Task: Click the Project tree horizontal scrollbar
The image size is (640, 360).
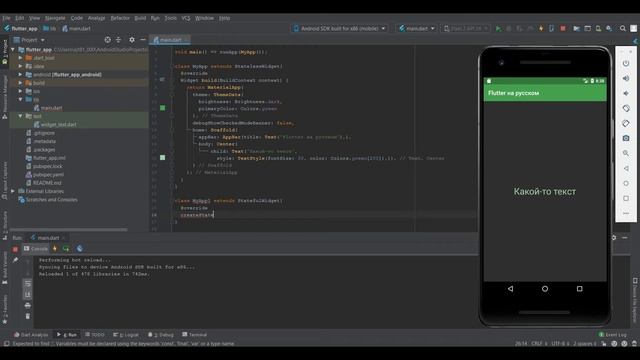Action: [69, 230]
